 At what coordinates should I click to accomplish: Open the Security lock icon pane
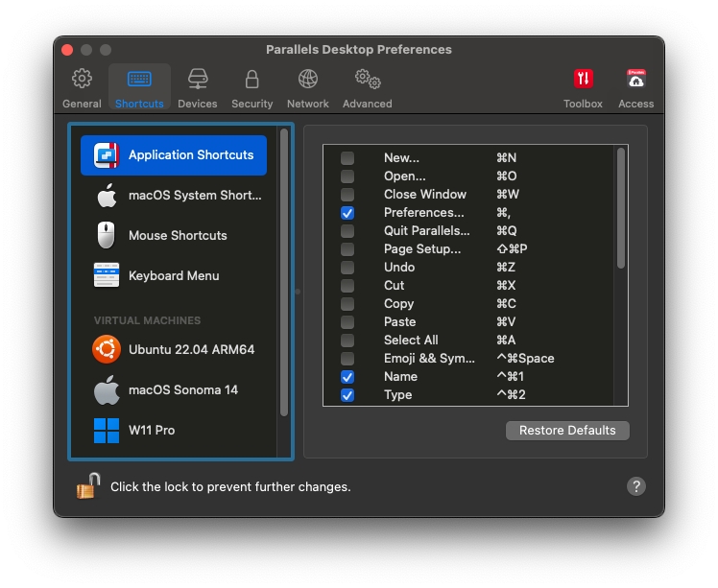coord(251,87)
